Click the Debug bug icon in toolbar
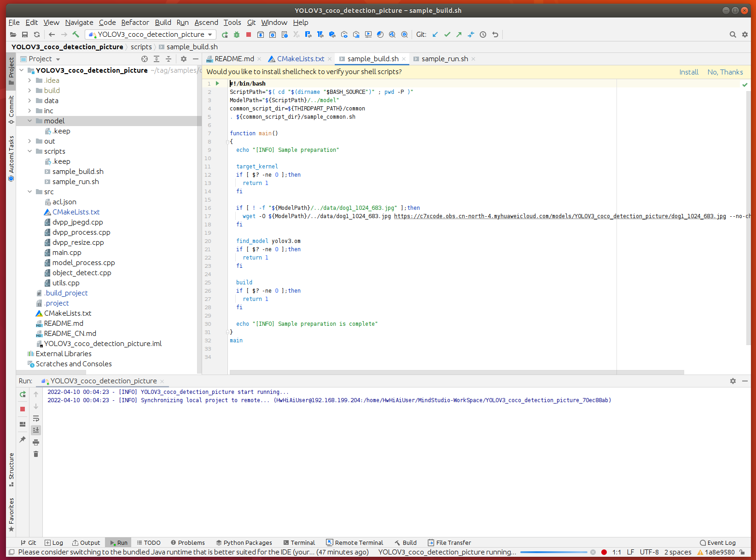 click(x=237, y=35)
